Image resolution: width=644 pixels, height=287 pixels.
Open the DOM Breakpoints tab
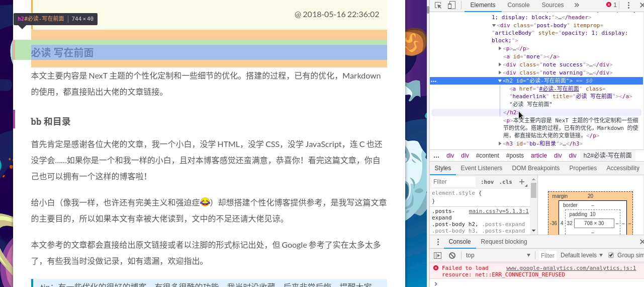pyautogui.click(x=535, y=168)
